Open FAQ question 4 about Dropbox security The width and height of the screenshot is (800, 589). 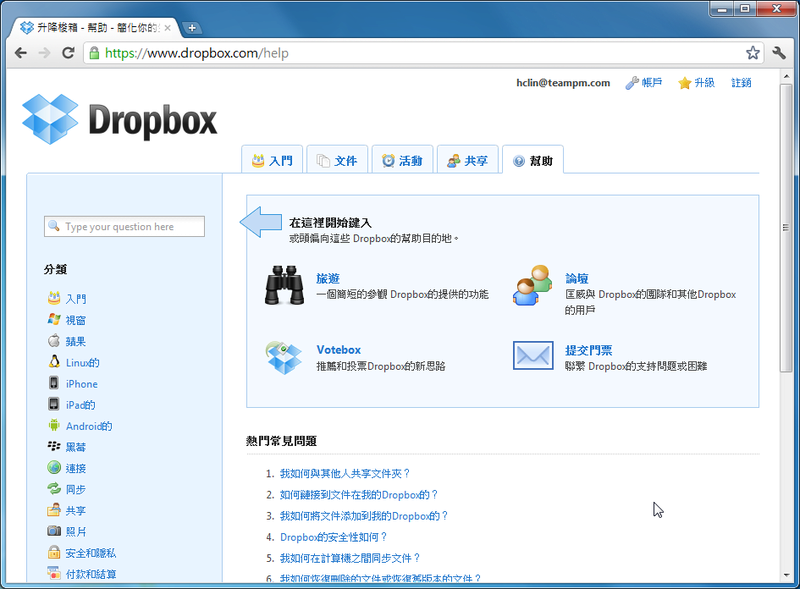(x=334, y=537)
